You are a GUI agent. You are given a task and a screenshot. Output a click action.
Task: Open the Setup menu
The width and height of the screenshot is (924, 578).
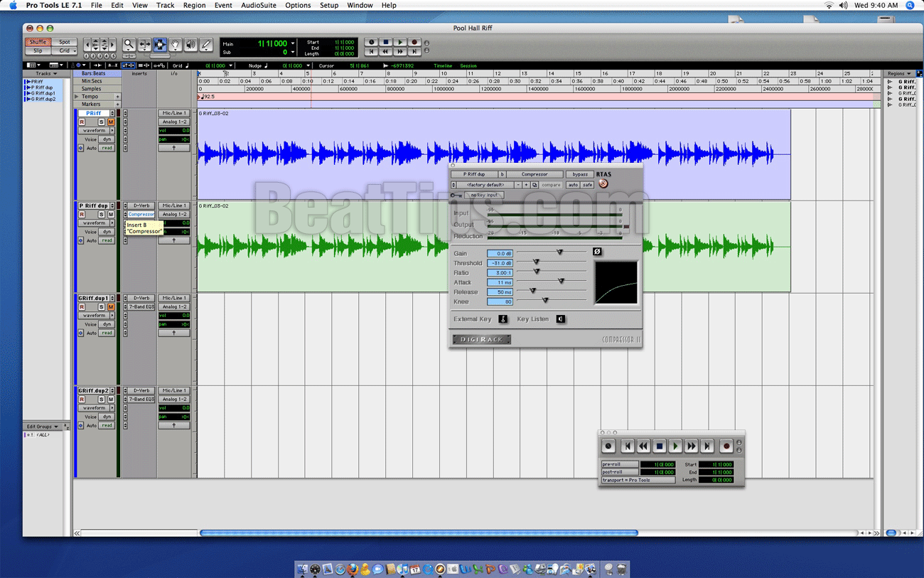(329, 5)
